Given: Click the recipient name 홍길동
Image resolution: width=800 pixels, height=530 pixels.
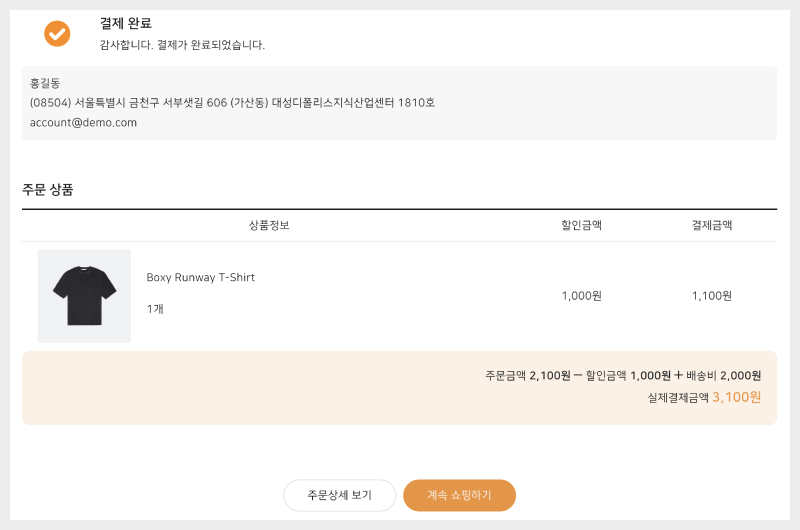Looking at the screenshot, I should pos(45,83).
